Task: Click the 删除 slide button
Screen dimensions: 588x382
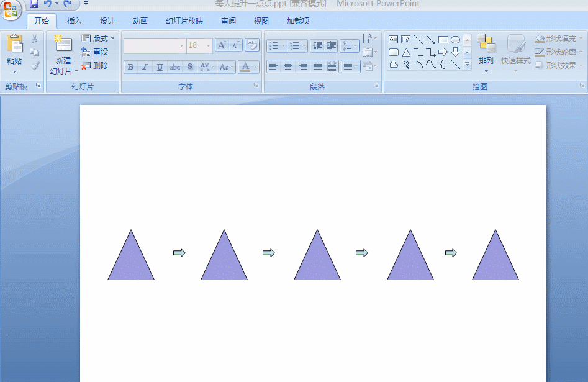Action: 95,65
